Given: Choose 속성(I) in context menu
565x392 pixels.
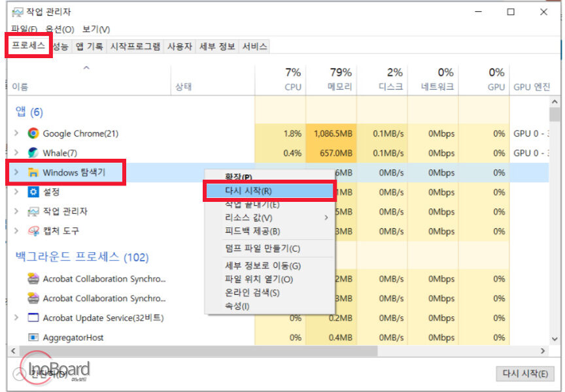Looking at the screenshot, I should [x=270, y=306].
